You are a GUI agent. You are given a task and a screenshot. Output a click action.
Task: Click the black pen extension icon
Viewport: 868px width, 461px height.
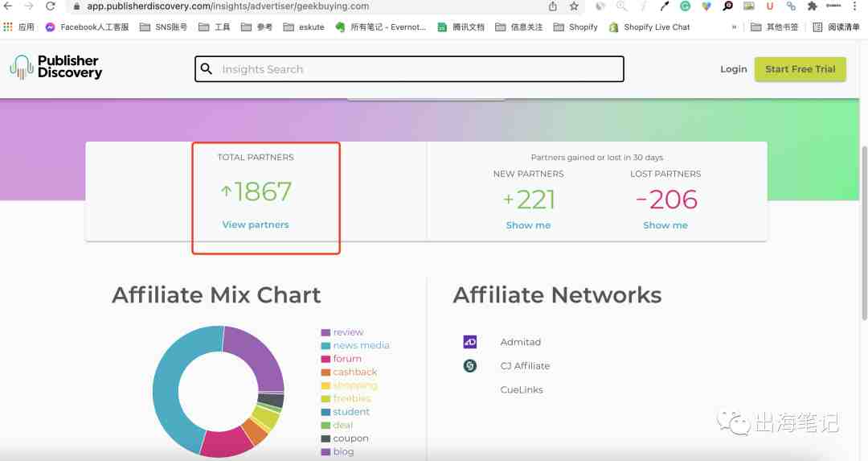click(665, 6)
